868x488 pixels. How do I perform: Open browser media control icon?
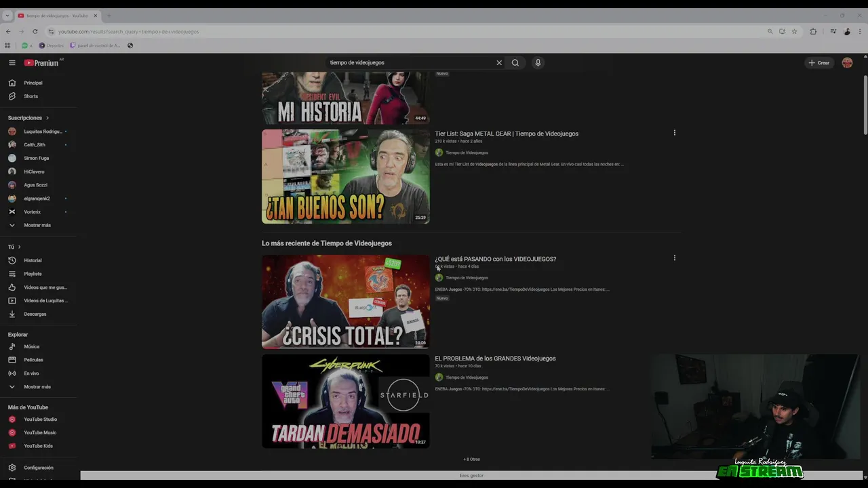click(833, 31)
